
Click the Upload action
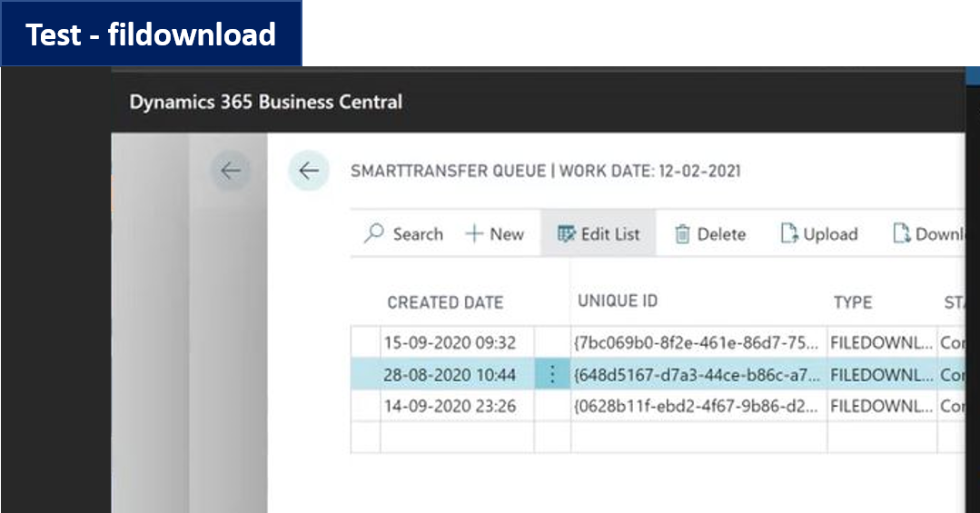[818, 233]
